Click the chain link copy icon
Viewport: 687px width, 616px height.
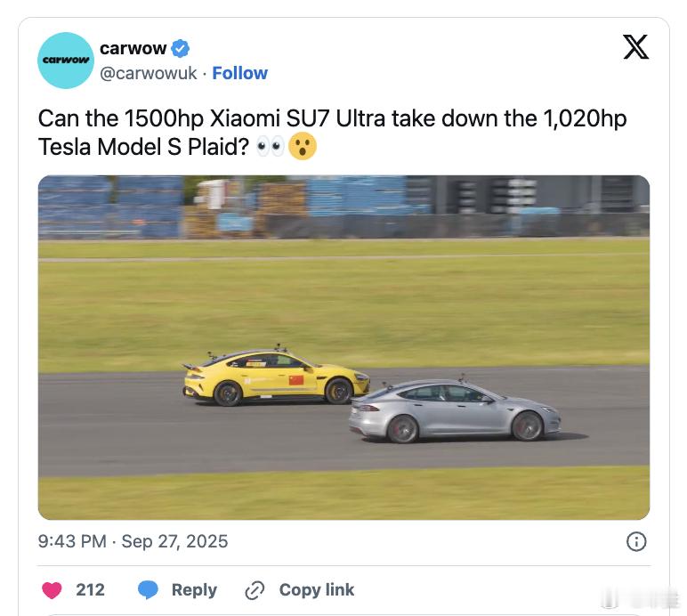point(255,590)
